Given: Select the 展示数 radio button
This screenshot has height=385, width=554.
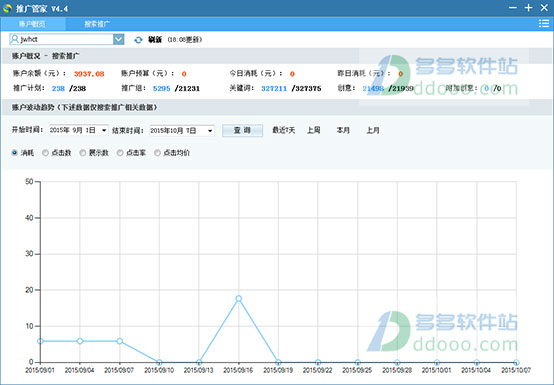Looking at the screenshot, I should pos(83,153).
